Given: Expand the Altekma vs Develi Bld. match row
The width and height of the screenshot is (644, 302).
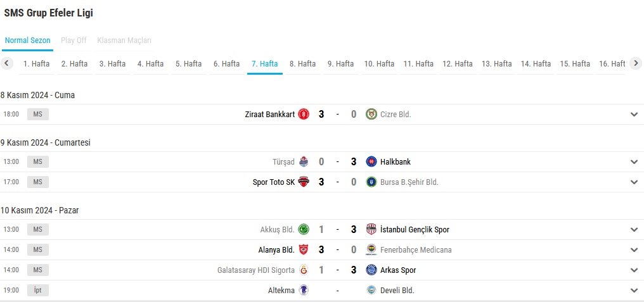Looking at the screenshot, I should coord(634,291).
